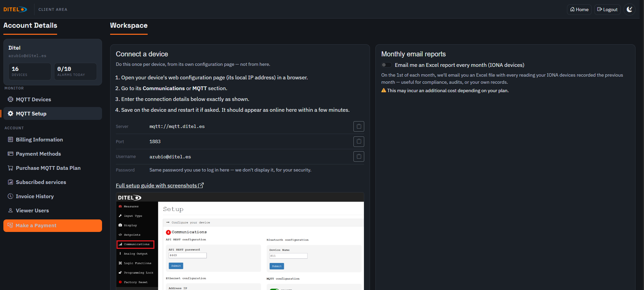Copy the Port value to clipboard
This screenshot has width=644, height=290.
[x=358, y=141]
